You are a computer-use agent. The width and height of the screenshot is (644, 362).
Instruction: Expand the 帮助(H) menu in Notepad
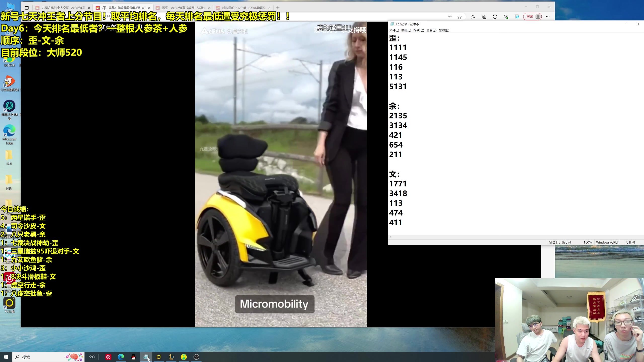[444, 30]
